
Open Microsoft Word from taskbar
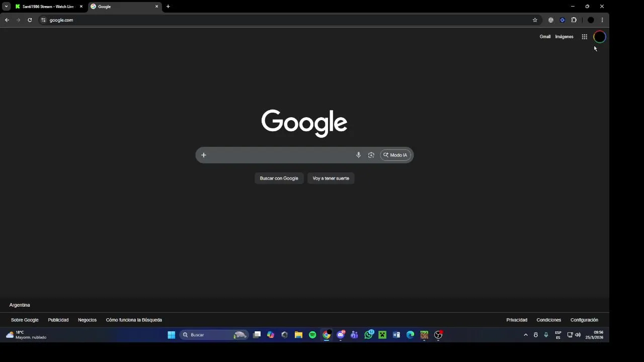(396, 335)
